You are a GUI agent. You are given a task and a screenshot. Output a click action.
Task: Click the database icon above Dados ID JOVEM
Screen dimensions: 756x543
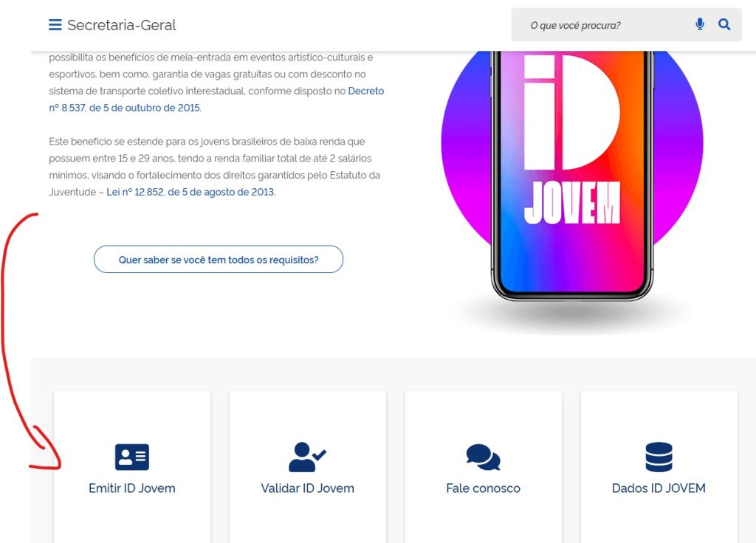tap(659, 457)
